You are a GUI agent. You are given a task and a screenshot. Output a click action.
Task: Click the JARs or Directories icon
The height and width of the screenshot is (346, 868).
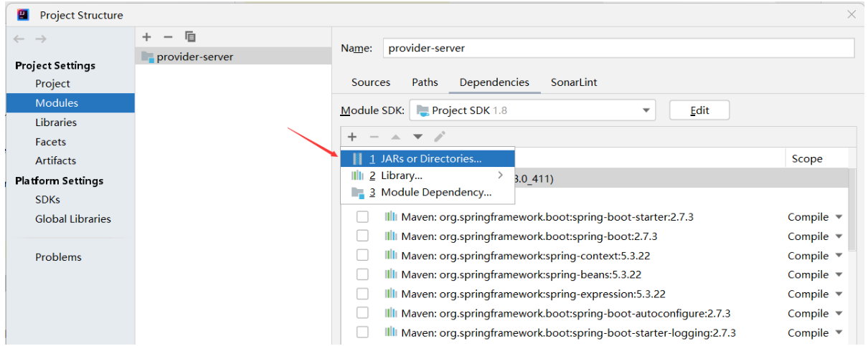pyautogui.click(x=357, y=158)
